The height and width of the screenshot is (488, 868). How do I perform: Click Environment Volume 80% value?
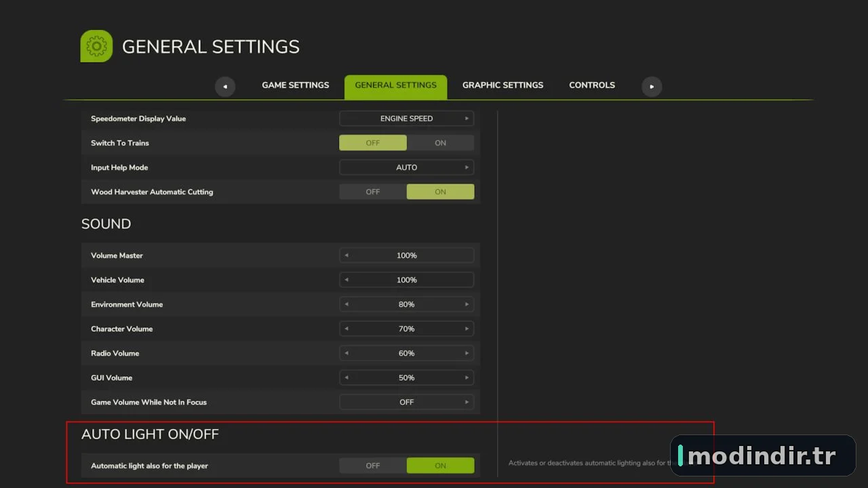pyautogui.click(x=407, y=304)
